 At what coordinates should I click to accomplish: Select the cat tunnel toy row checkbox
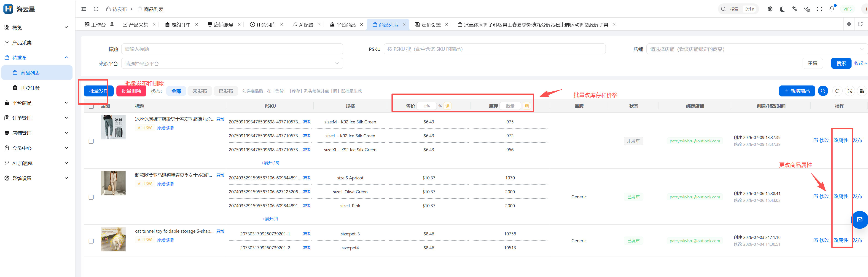91,241
